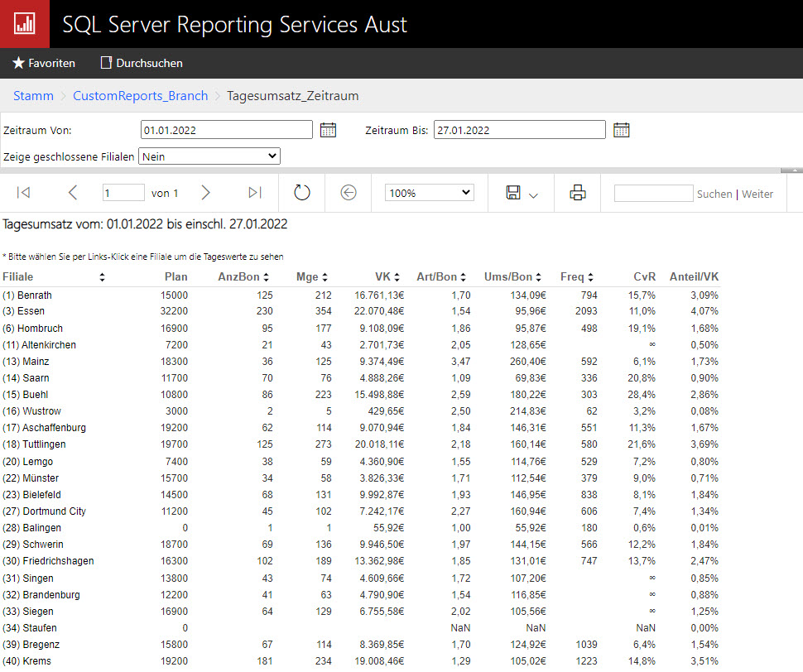Open Favoriten menu
This screenshot has width=803, height=672.
(44, 63)
